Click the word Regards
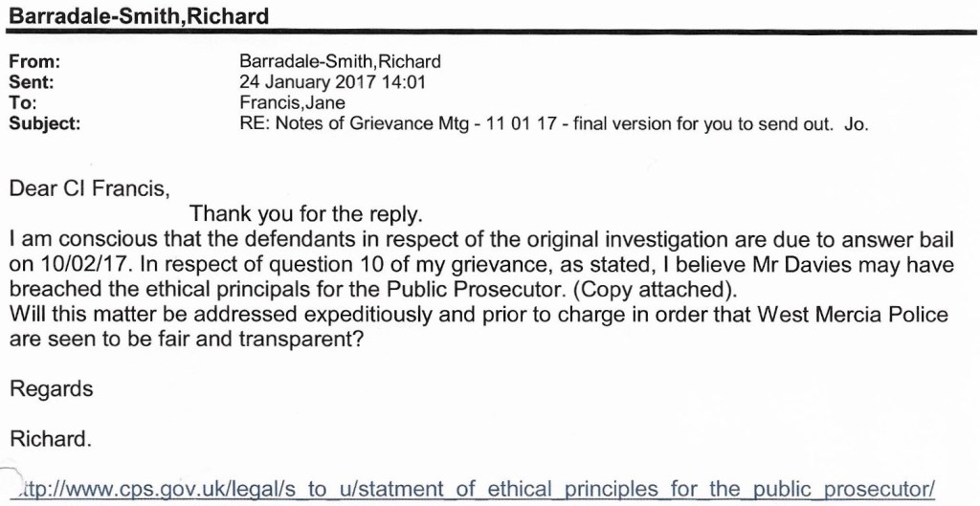This screenshot has height=506, width=980. coord(52,389)
